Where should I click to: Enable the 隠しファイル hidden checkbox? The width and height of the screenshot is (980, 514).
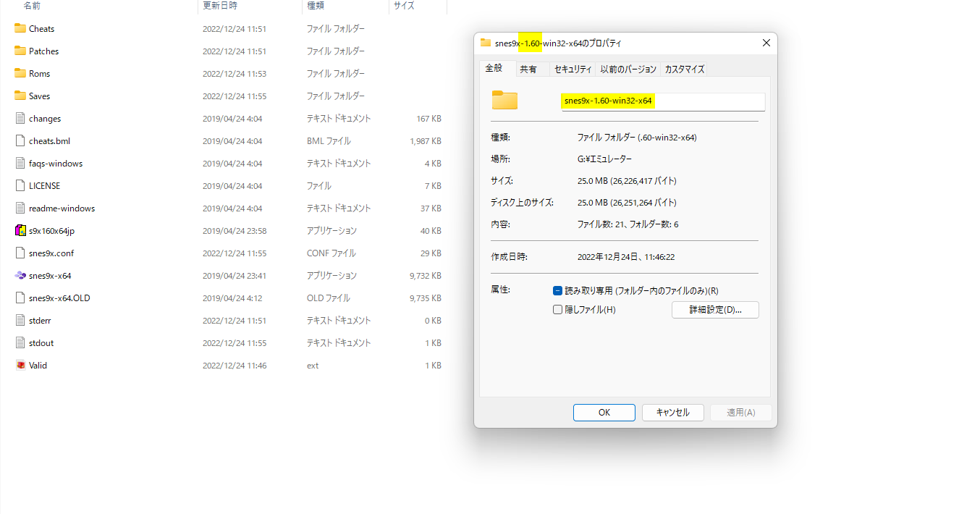coord(557,310)
